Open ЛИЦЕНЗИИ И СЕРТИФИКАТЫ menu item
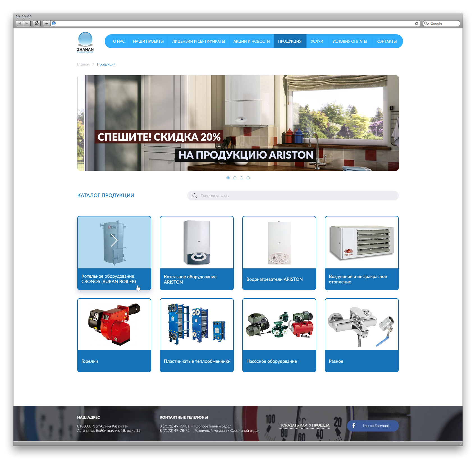Screen dimensions: 476x459 [198, 41]
